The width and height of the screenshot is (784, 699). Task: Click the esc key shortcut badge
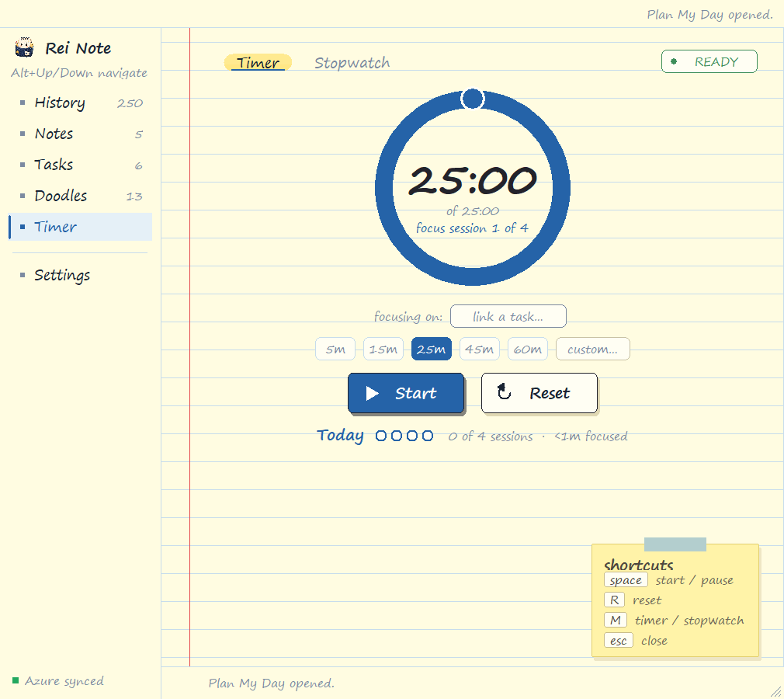(619, 641)
